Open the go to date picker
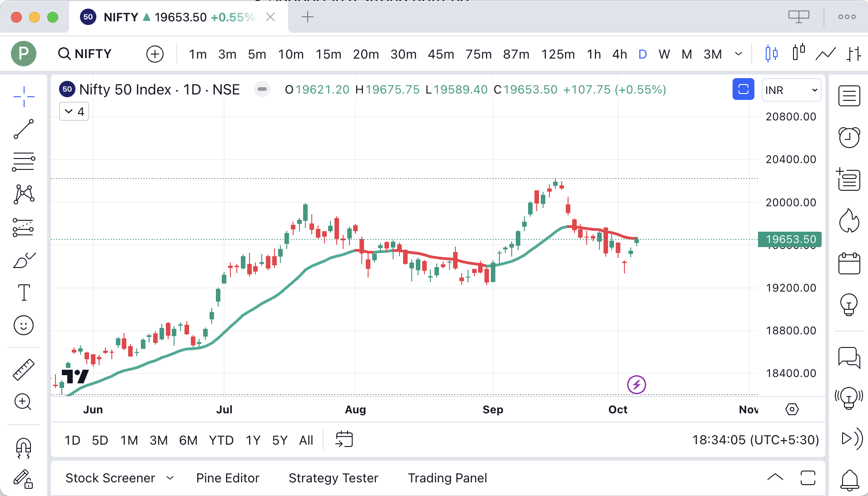Screen dimensions: 868x496 point(344,440)
